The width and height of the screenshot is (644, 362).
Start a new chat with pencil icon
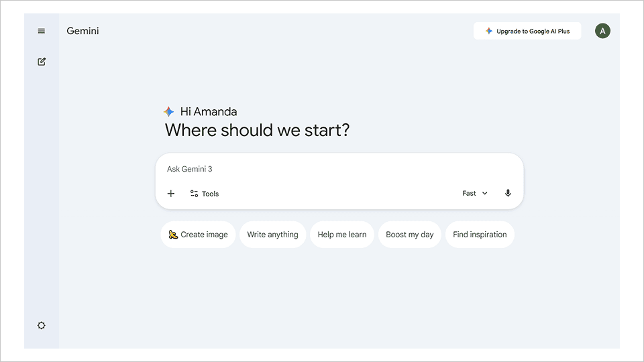tap(42, 62)
